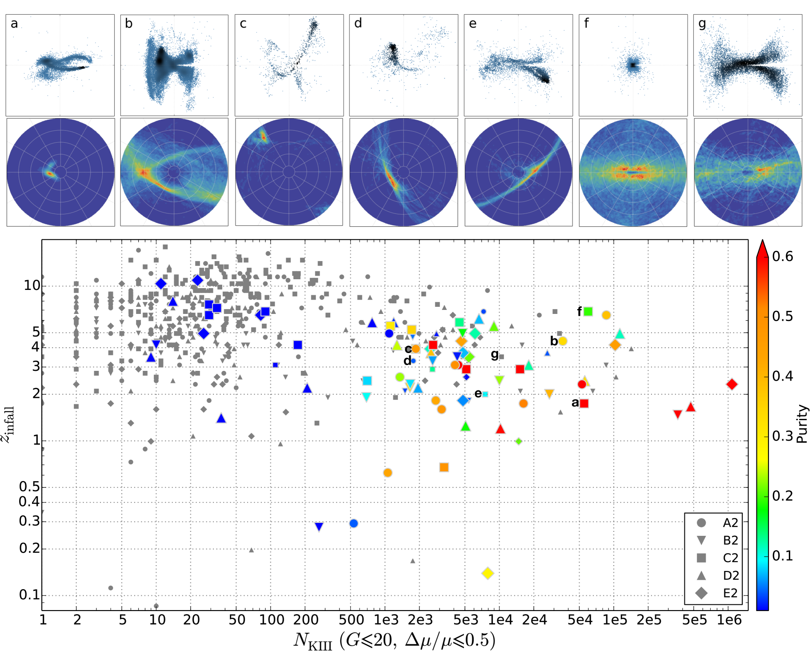Click the x-axis tick label 500

[351, 619]
